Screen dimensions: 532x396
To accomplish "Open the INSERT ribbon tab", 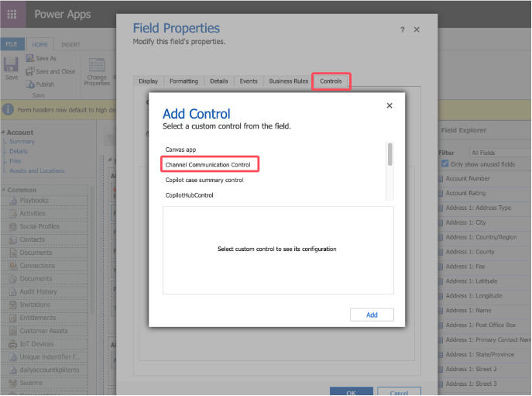I will tap(70, 44).
